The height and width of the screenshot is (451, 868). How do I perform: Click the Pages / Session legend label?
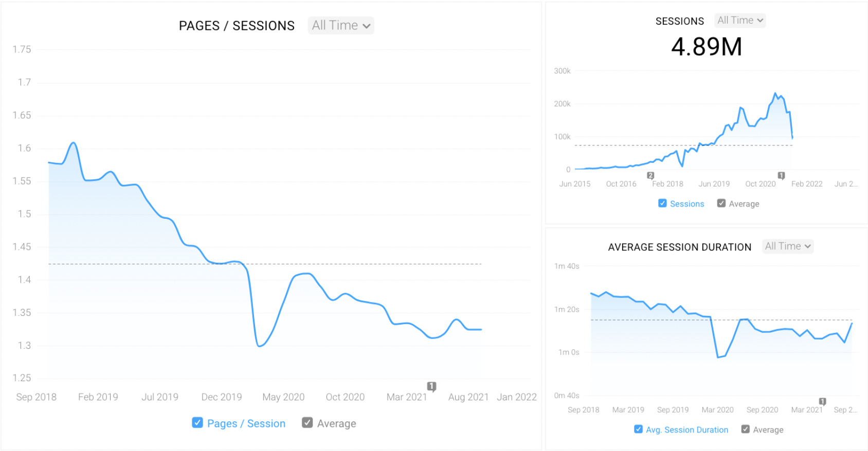tap(246, 423)
